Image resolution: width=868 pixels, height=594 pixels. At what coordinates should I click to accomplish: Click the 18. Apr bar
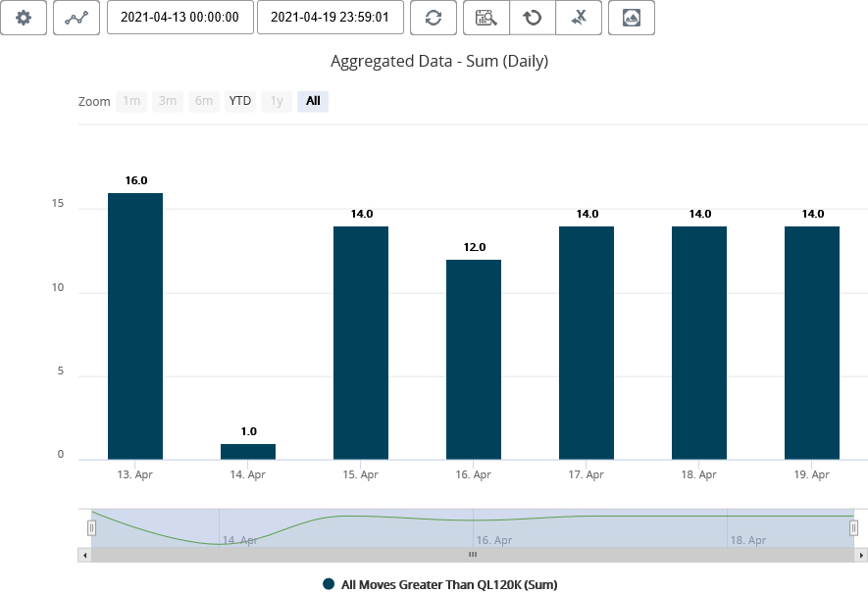pyautogui.click(x=699, y=343)
